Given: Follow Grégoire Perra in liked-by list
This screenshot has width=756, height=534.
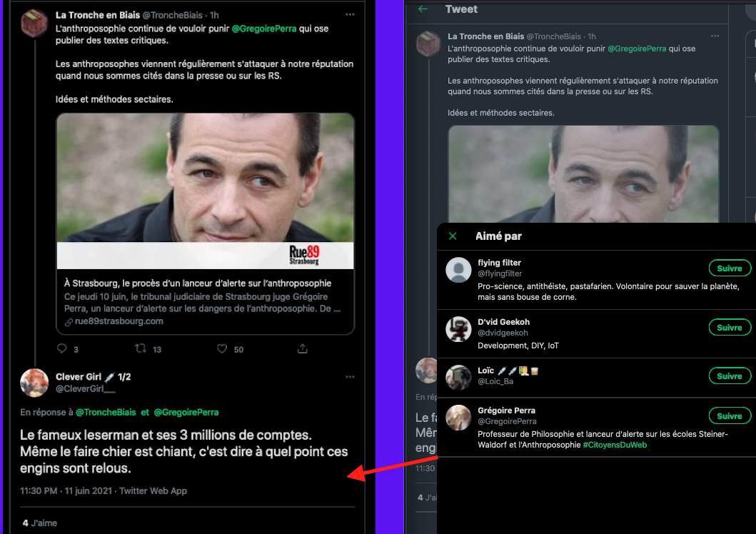Looking at the screenshot, I should coord(729,416).
